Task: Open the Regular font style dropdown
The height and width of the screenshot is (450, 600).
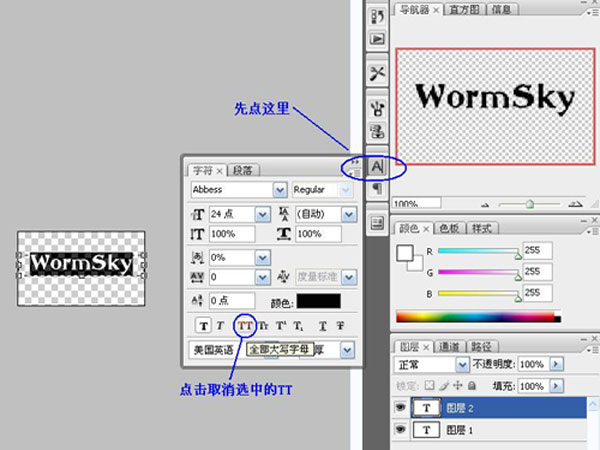Action: click(x=346, y=190)
